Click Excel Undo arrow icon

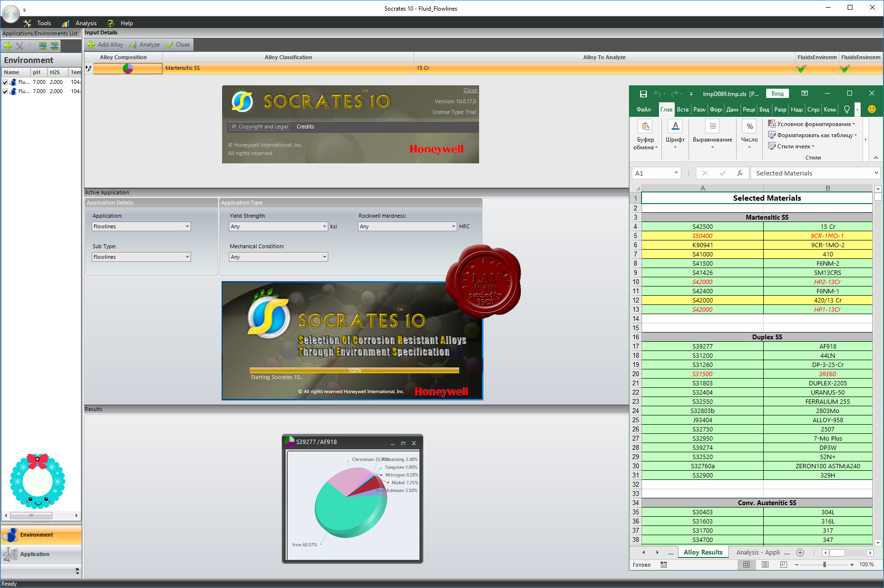(658, 94)
